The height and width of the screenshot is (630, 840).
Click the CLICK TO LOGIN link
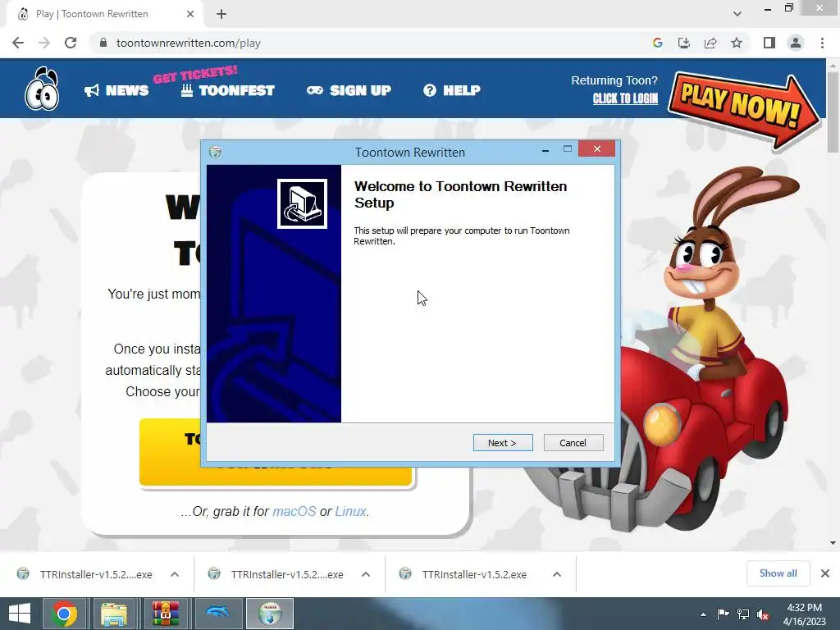[625, 98]
